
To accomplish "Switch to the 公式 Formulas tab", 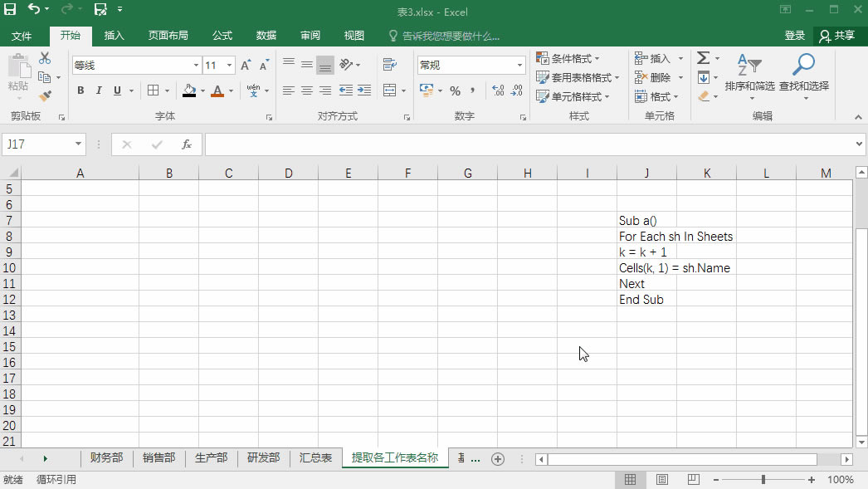I will [x=222, y=36].
